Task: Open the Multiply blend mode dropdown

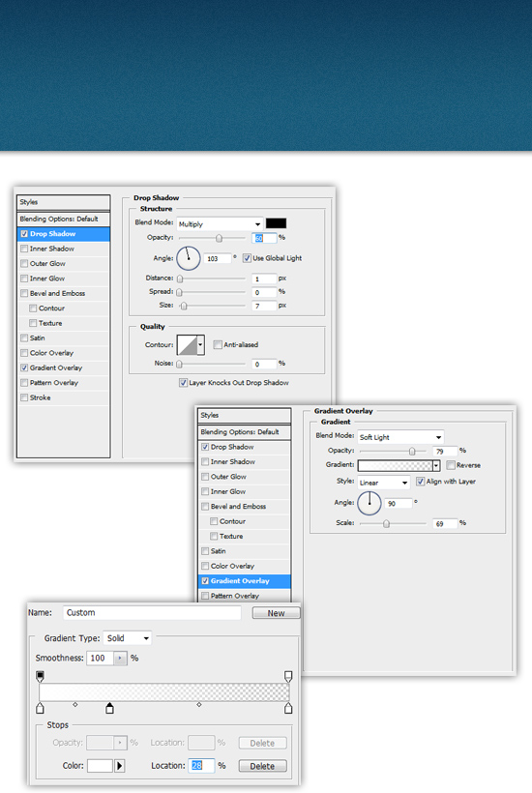Action: (x=220, y=224)
